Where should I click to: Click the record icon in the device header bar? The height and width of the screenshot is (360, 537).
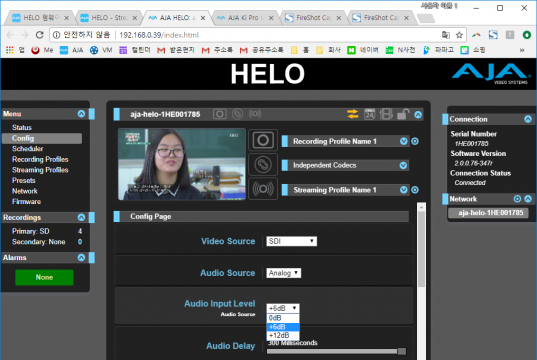click(x=220, y=114)
